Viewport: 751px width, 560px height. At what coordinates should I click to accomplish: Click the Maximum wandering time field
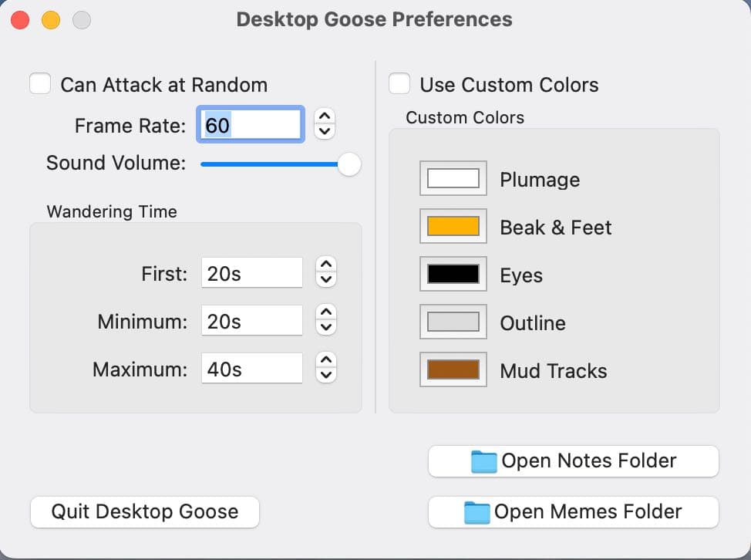click(252, 369)
